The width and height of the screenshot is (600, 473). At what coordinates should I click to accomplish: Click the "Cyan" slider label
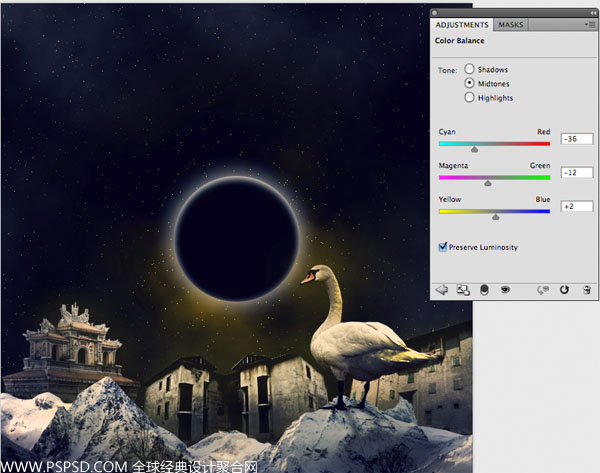tap(447, 132)
